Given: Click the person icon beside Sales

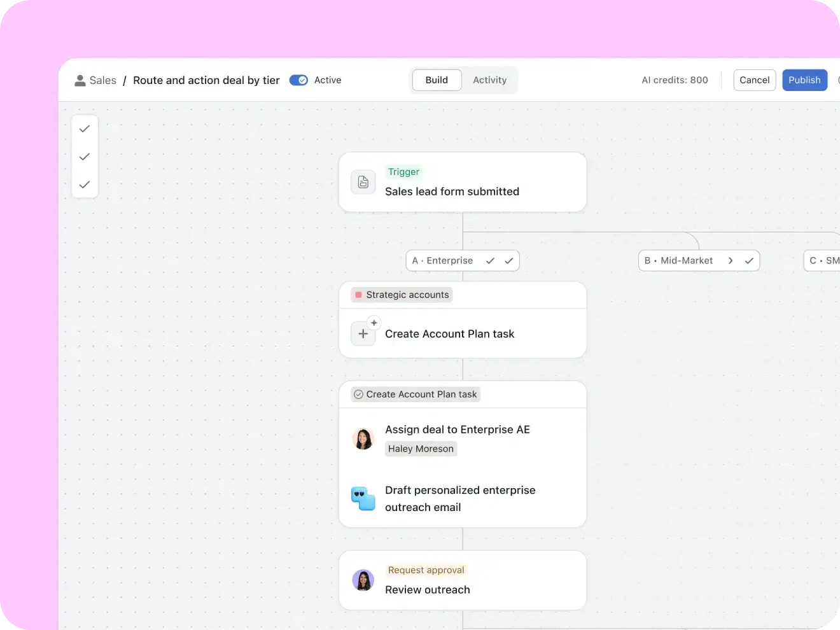Looking at the screenshot, I should pos(80,80).
